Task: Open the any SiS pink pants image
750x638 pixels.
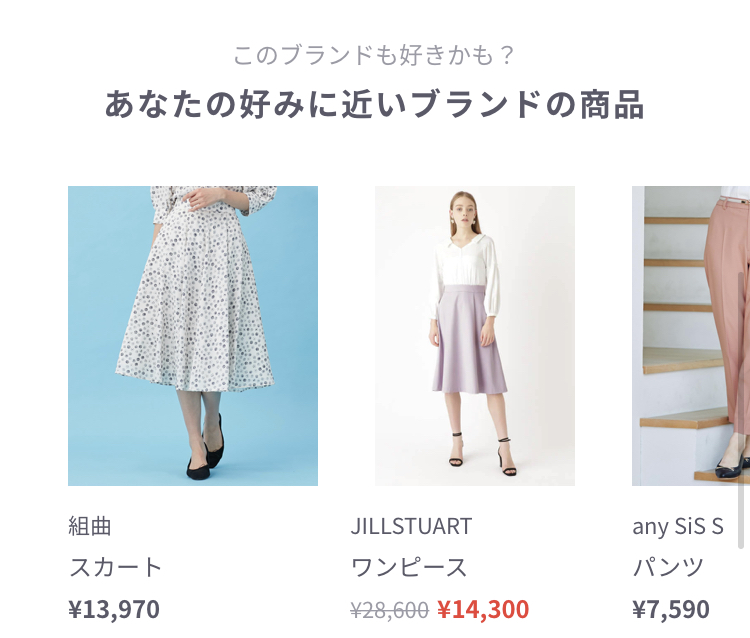Action: [x=691, y=336]
